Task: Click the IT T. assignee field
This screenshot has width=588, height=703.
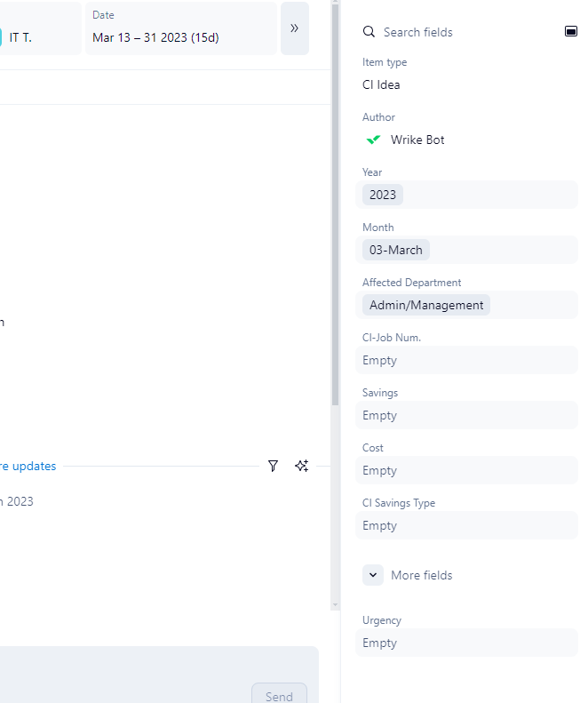Action: [40, 28]
